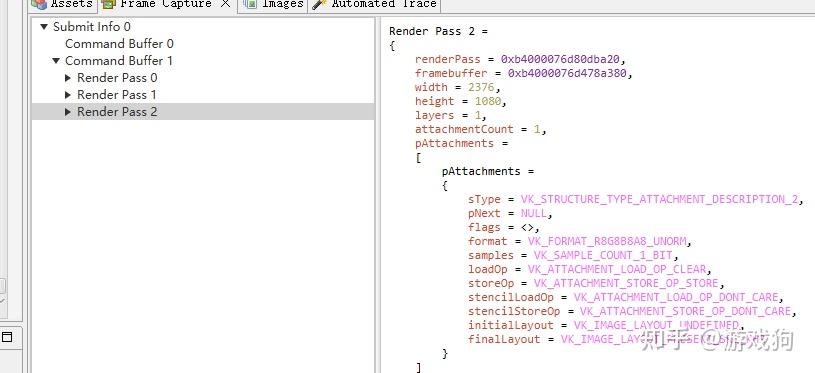Click the height value 1080
The width and height of the screenshot is (815, 373).
487,101
